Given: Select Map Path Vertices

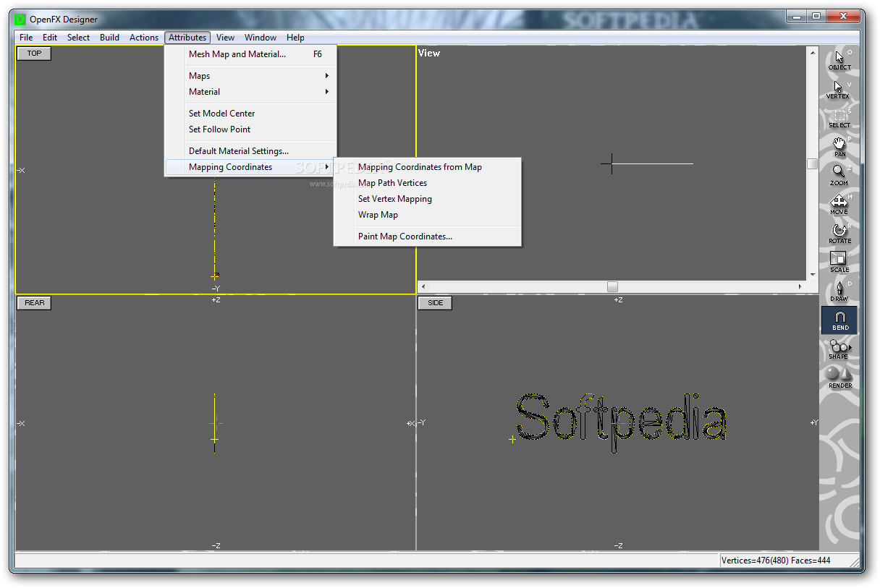Looking at the screenshot, I should [x=428, y=183].
